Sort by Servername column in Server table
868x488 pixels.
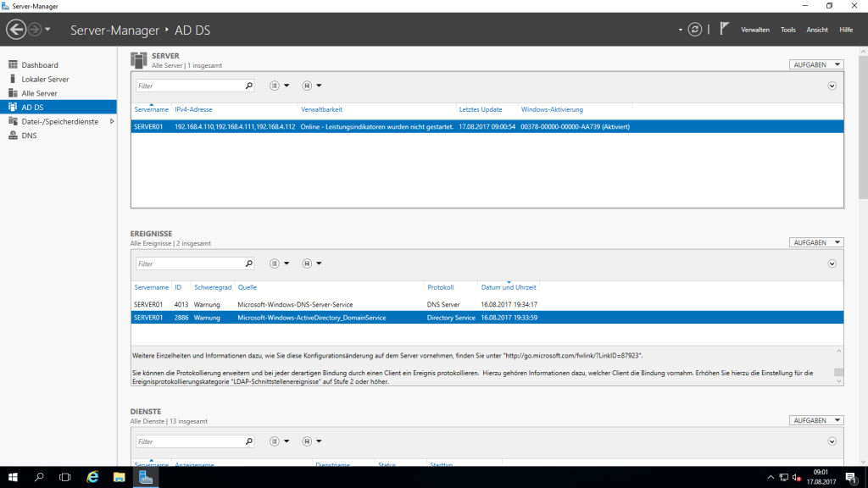pos(151,109)
